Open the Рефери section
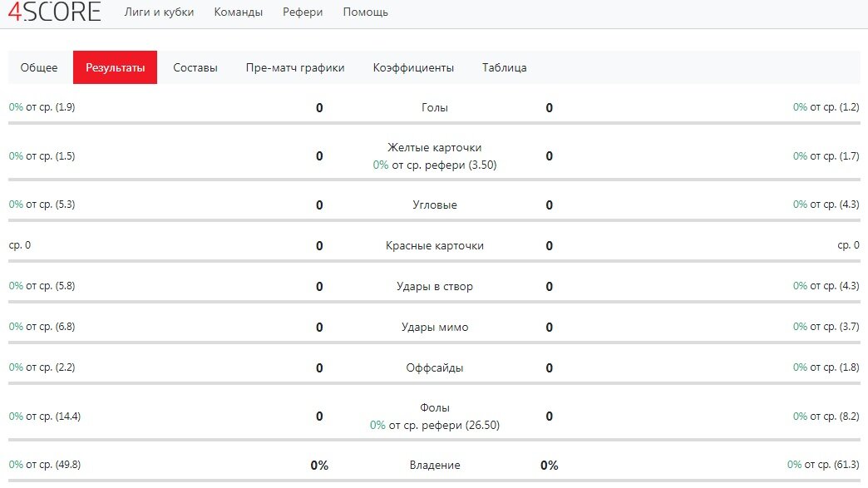Screen dimensions: 868x488 click(x=303, y=12)
